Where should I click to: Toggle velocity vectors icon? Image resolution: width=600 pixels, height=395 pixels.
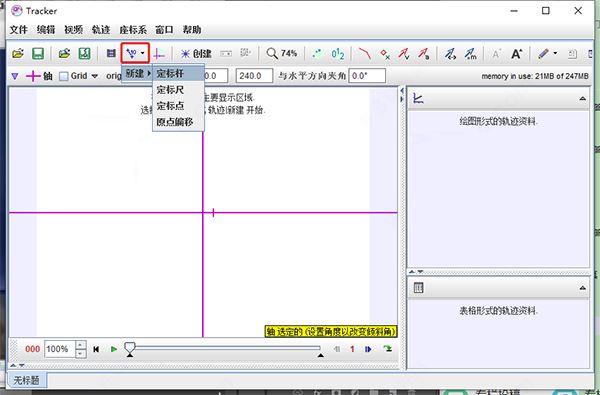(404, 54)
